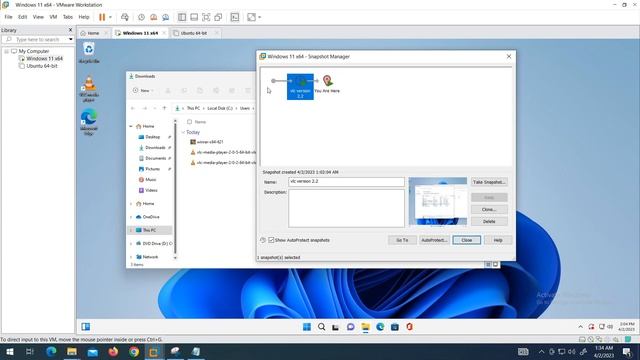
Task: Click the Clone button
Action: 489,209
